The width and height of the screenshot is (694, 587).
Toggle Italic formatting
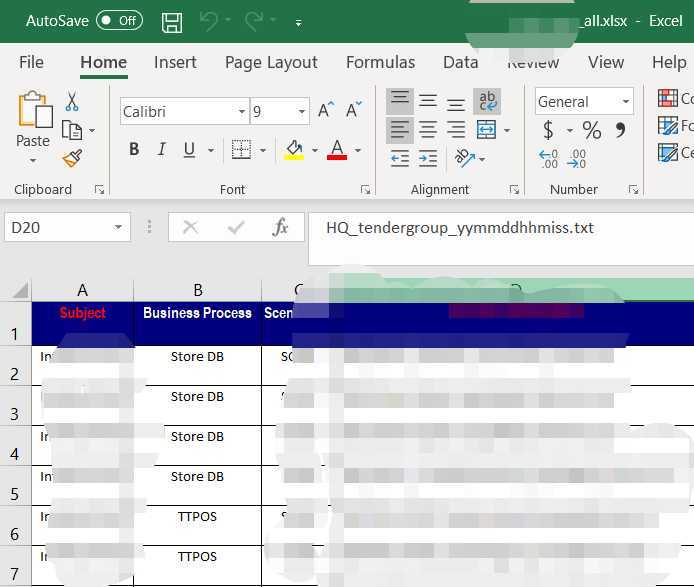pos(162,149)
